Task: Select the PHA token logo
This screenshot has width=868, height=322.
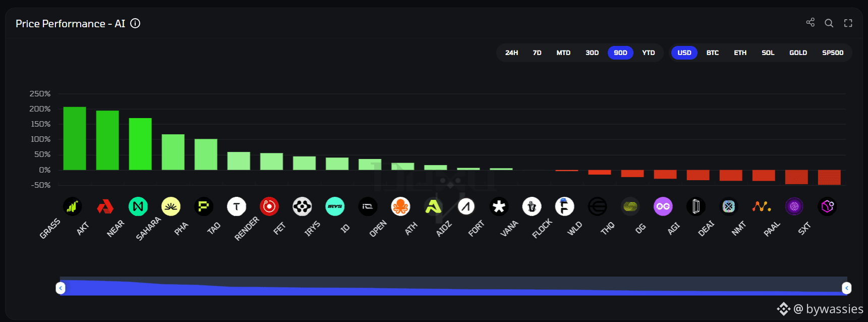Action: (204, 206)
